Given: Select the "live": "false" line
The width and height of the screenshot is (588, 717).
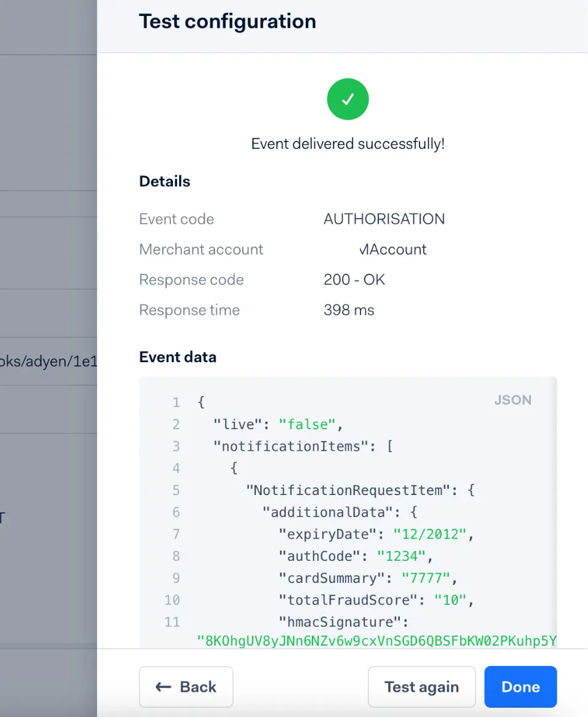Looking at the screenshot, I should 278,424.
